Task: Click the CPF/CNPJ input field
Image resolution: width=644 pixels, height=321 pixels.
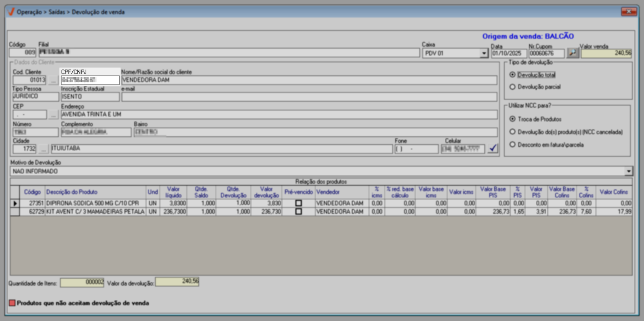Action: point(90,80)
